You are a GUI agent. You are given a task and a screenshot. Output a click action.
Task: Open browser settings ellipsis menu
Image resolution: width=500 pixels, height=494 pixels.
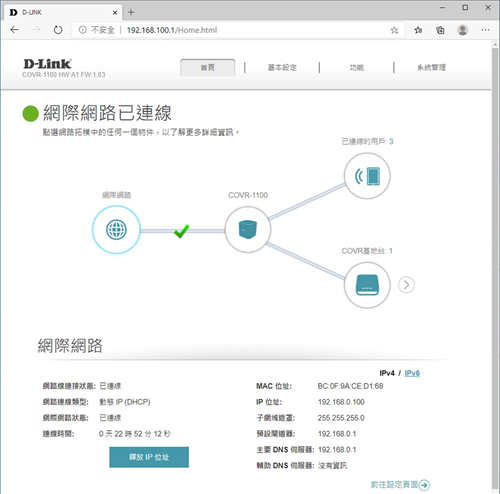[485, 30]
